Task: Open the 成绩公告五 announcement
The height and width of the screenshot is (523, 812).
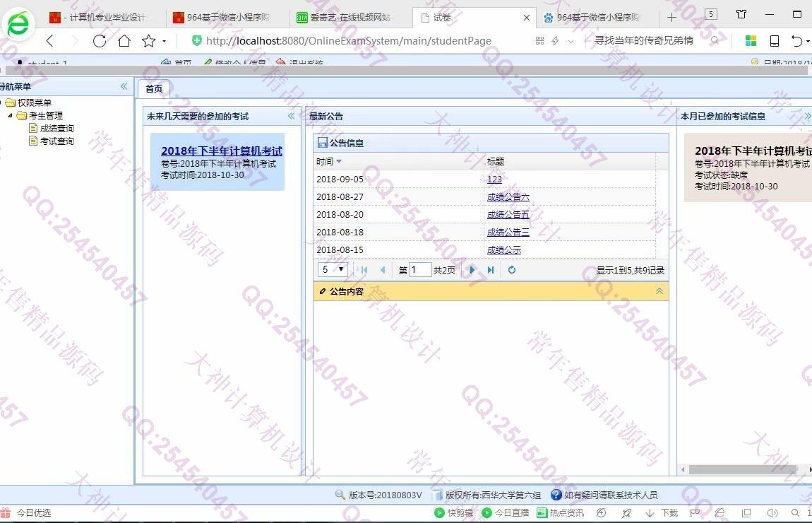Action: [x=508, y=215]
